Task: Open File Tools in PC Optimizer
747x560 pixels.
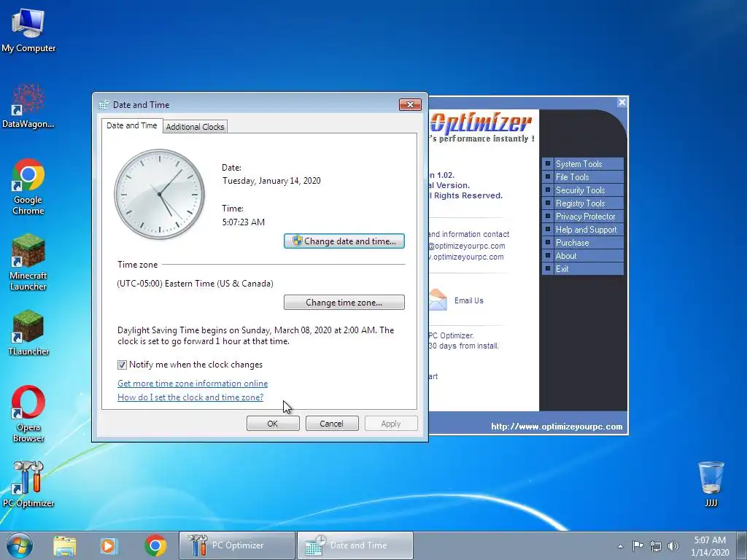Action: pos(583,177)
